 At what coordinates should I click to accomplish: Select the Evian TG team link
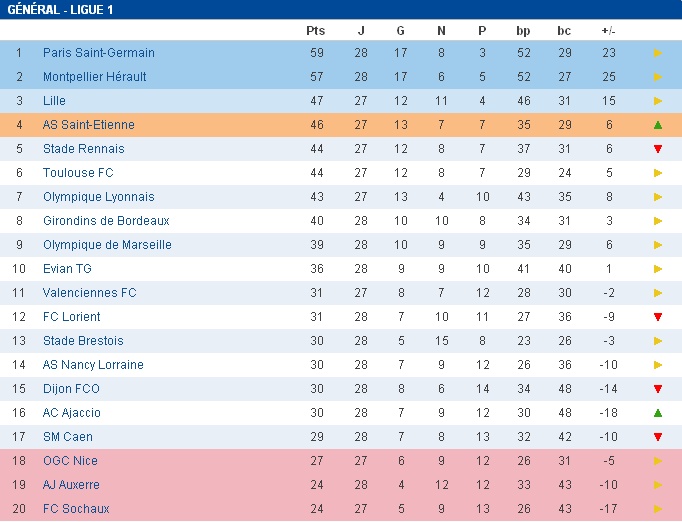(x=67, y=269)
